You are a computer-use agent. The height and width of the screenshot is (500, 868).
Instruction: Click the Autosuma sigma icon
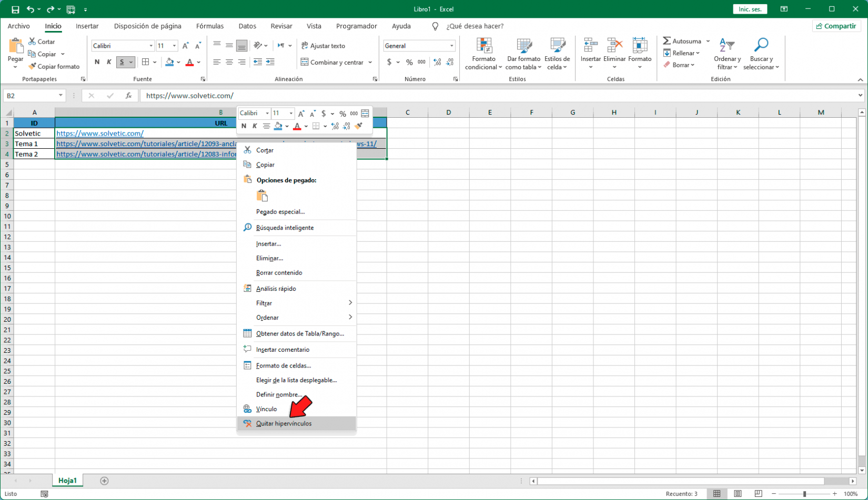(667, 41)
